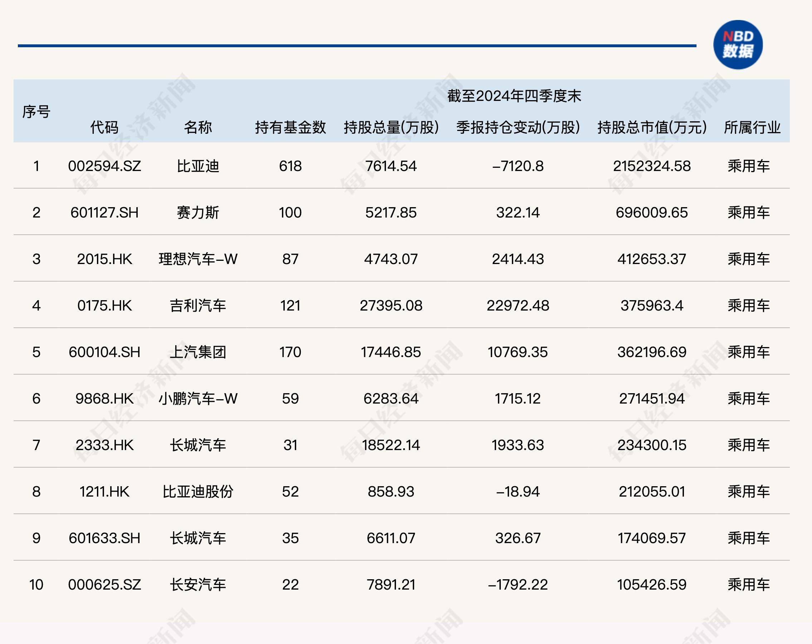
Task: Click the 季报持仓变动(万股) column header
Action: tap(518, 128)
